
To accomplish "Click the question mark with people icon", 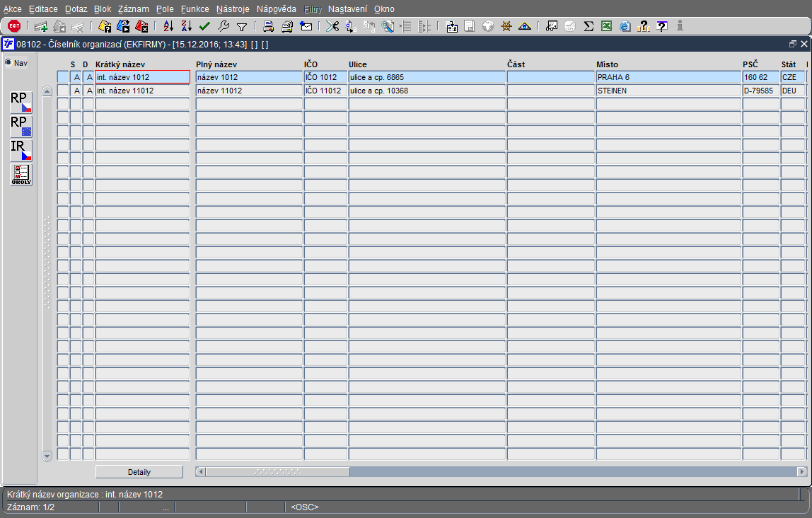I will click(643, 26).
